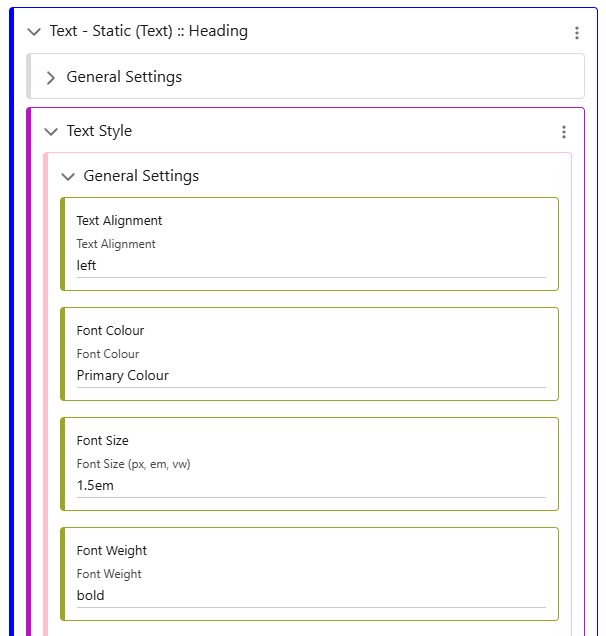Open the Text Style three-dot options menu
This screenshot has width=606, height=636.
point(563,132)
